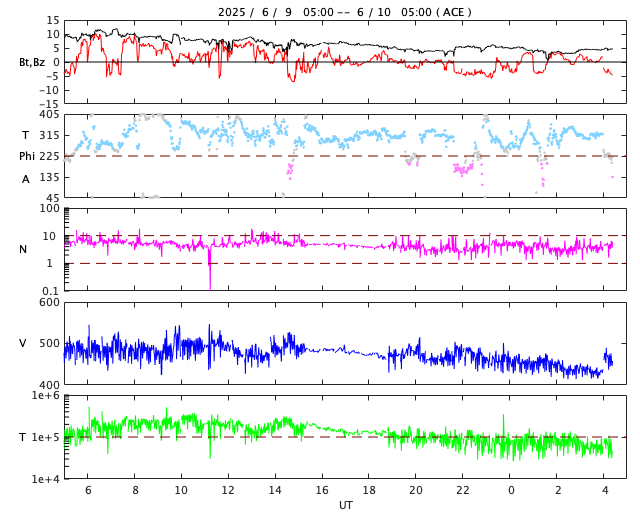Screen dimensions: 640x512
Task: Click the density dropout spike near 11 UT
Action: coord(210,269)
